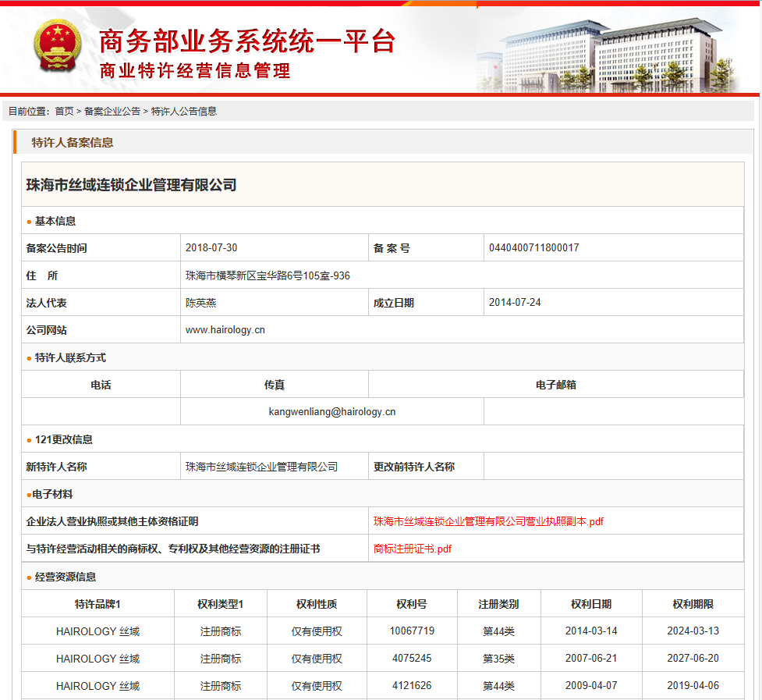Image resolution: width=762 pixels, height=700 pixels.
Task: Click the 经营资源信息 section header
Action: (x=65, y=577)
